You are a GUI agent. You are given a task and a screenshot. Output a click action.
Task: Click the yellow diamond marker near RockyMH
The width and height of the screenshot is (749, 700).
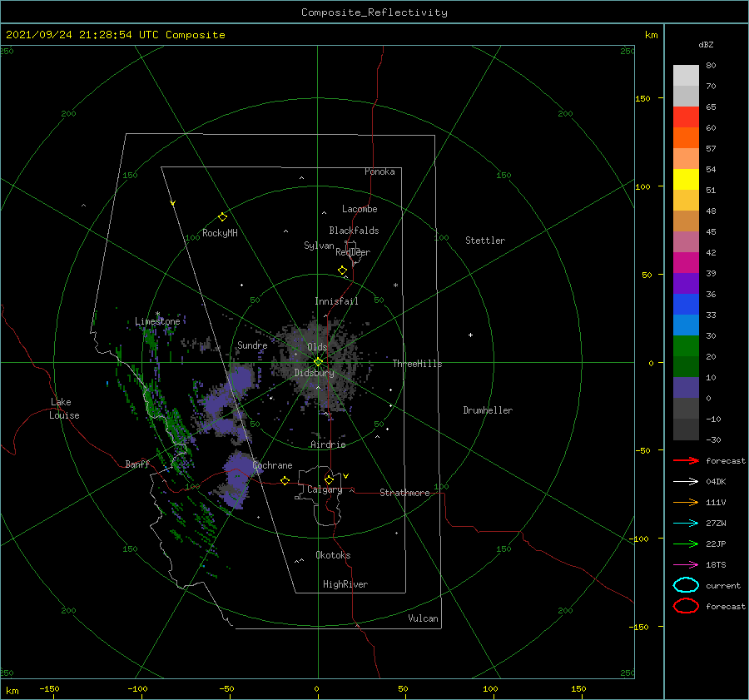click(222, 217)
